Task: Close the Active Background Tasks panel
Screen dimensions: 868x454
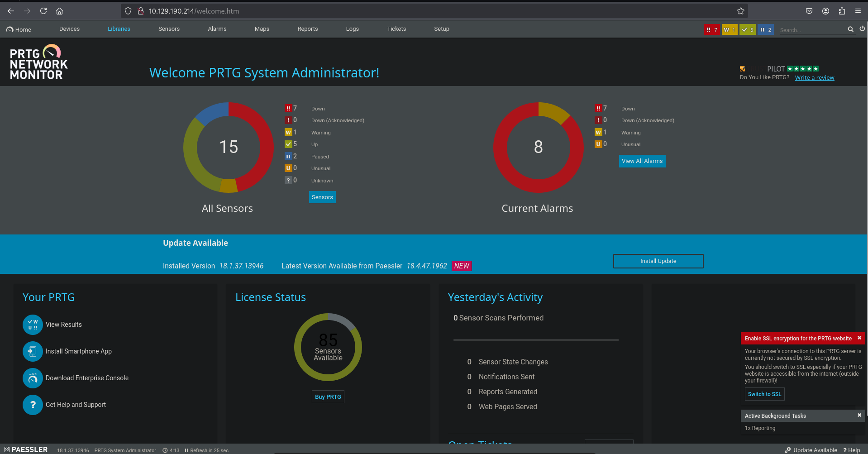Action: tap(859, 416)
